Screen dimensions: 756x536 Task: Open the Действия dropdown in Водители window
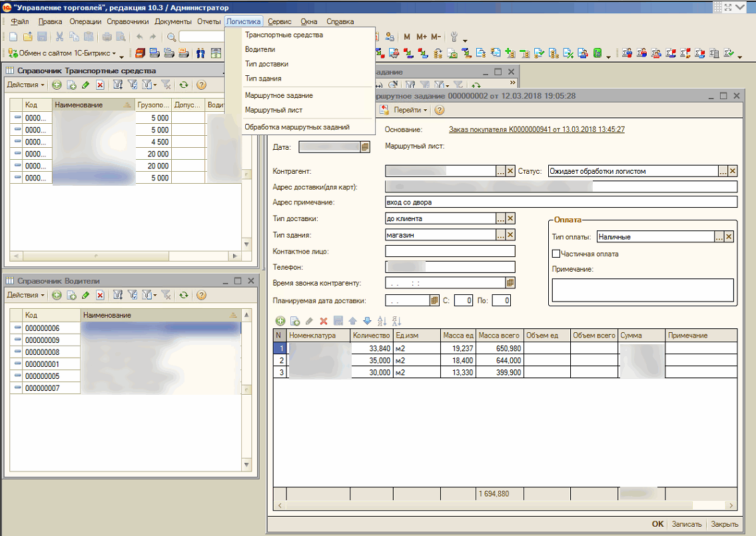click(x=25, y=295)
